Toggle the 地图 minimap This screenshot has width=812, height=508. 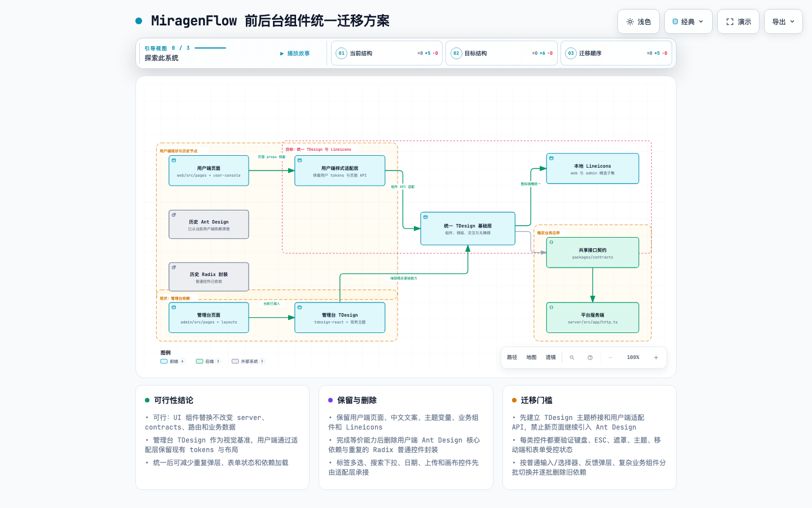point(531,357)
